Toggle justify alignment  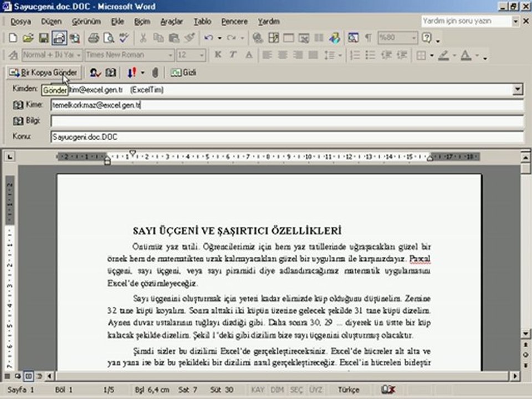313,55
